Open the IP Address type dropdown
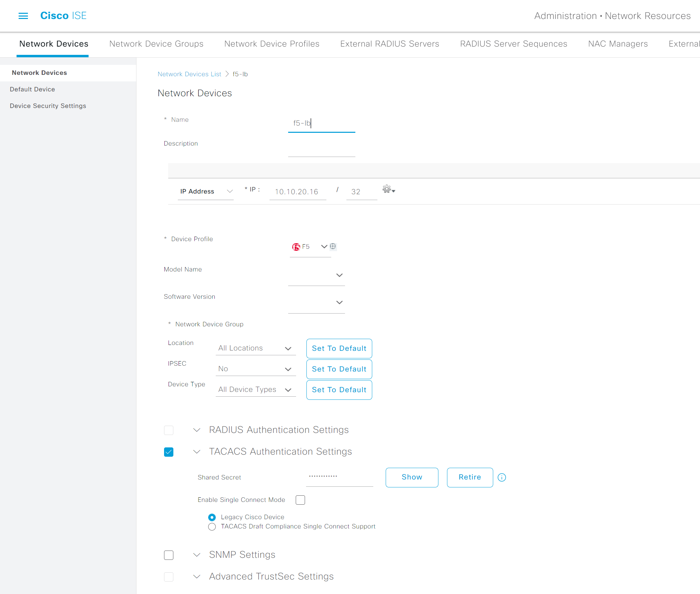The image size is (700, 594). (206, 191)
